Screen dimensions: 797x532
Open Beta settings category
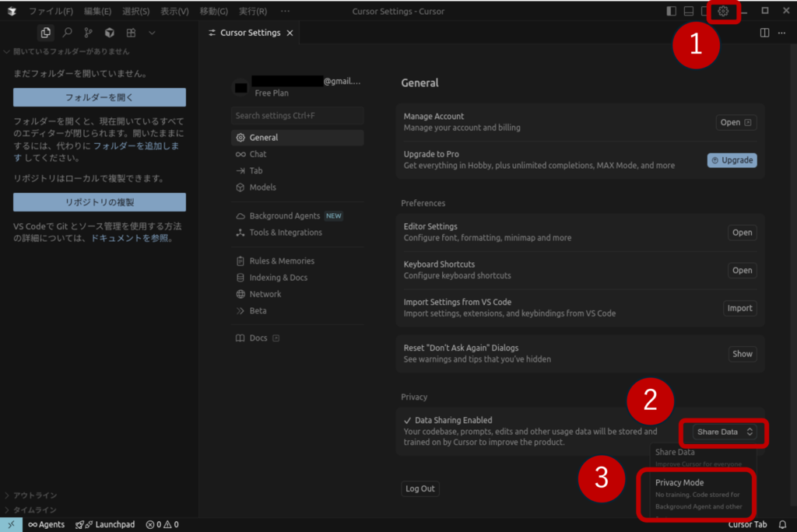pyautogui.click(x=297, y=310)
